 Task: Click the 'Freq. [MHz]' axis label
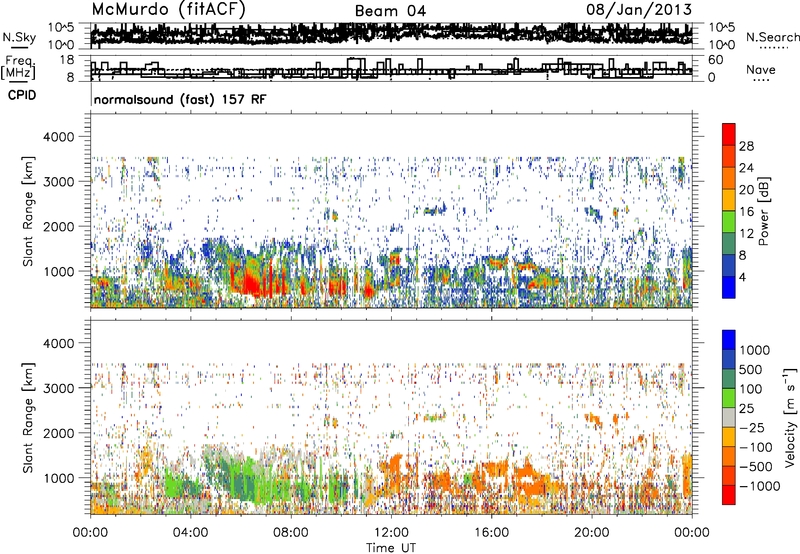(x=18, y=67)
